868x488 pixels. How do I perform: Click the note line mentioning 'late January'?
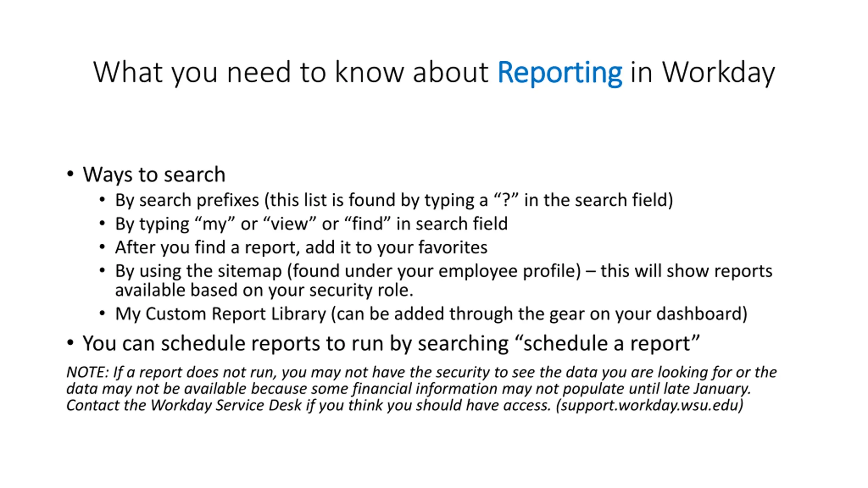409,389
